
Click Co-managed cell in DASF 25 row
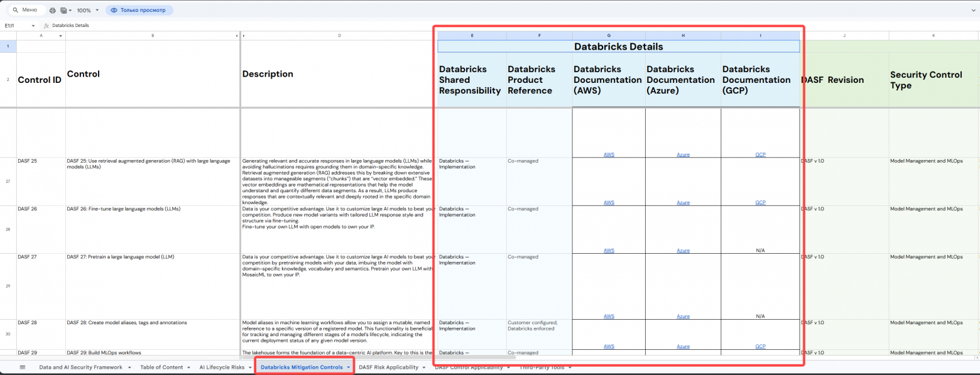coord(540,182)
